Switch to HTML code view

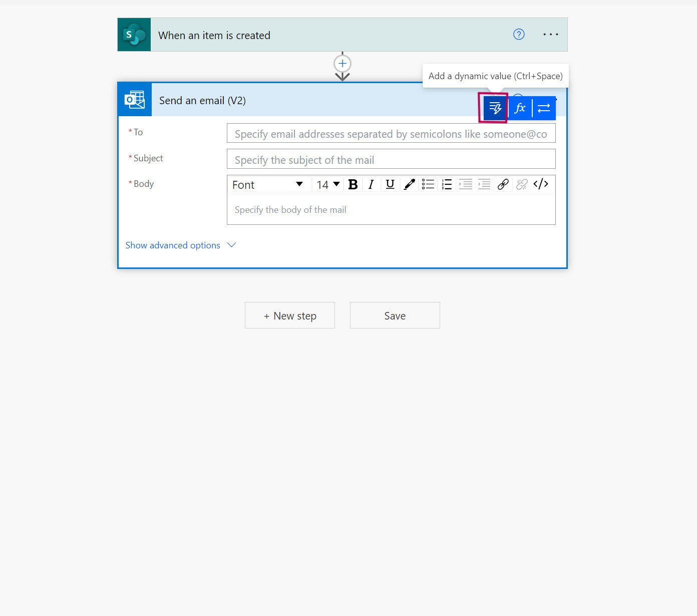pyautogui.click(x=541, y=184)
